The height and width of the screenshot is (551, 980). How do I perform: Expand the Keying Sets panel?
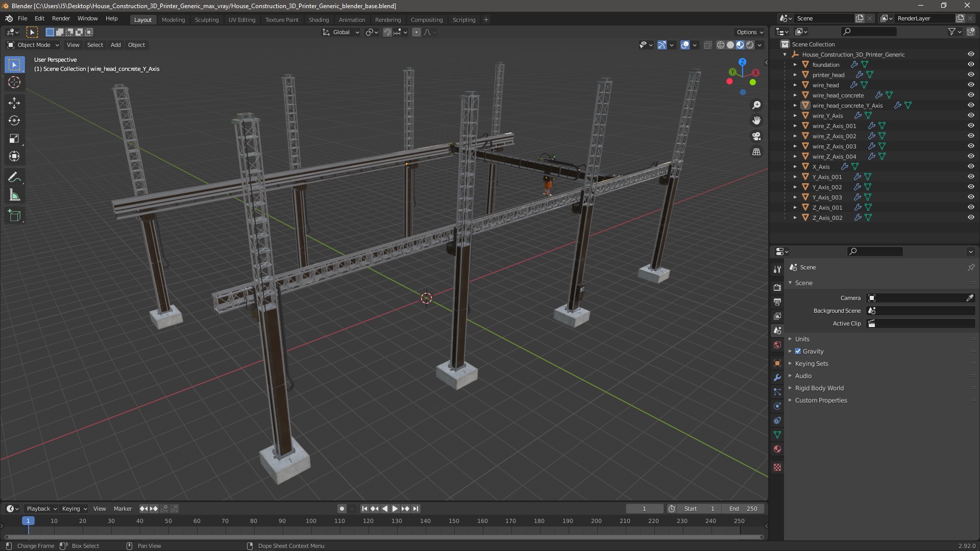[x=811, y=363]
